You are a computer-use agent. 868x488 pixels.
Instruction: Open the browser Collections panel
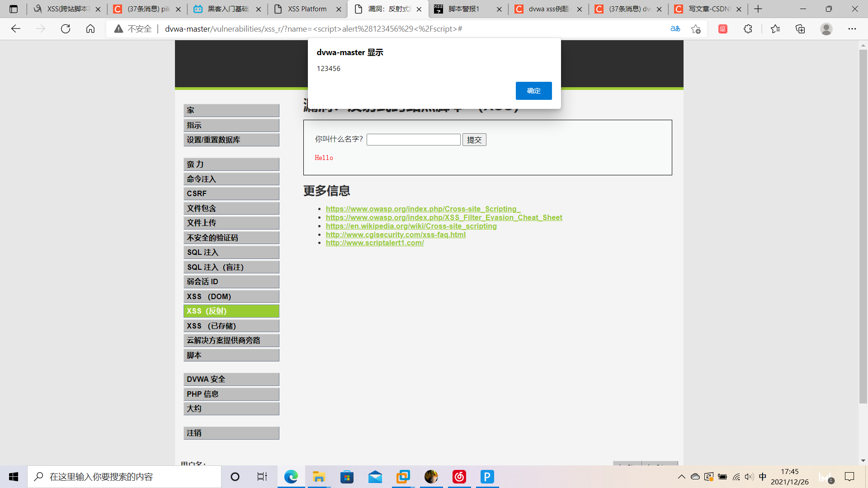pos(800,28)
